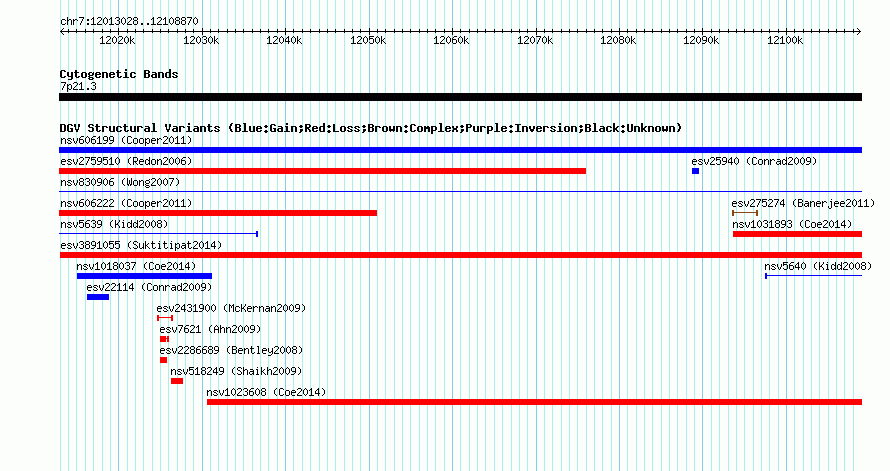Click the nsv606199 (Cooper2011) blue gain bar
Image resolution: width=890 pixels, height=471 pixels.
460,150
